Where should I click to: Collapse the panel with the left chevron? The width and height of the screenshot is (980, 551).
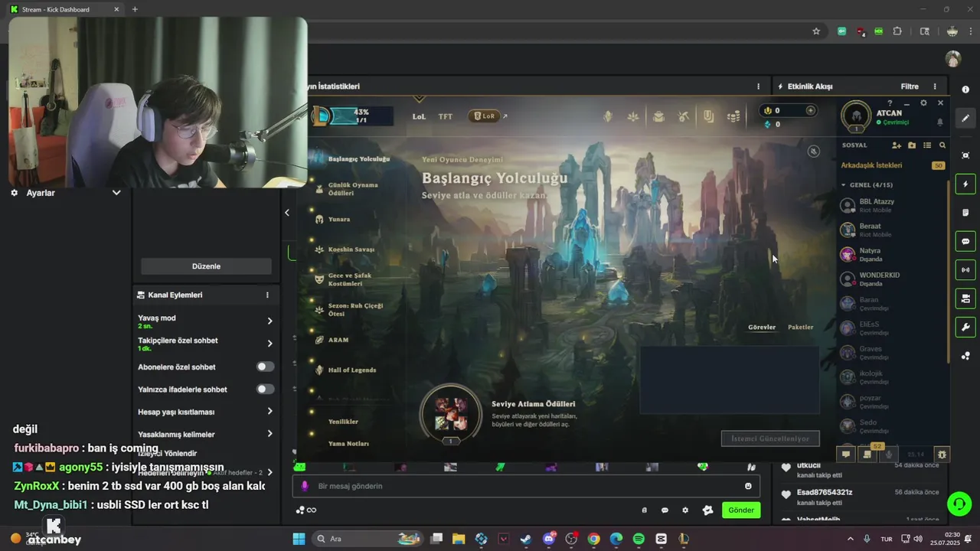click(x=287, y=213)
